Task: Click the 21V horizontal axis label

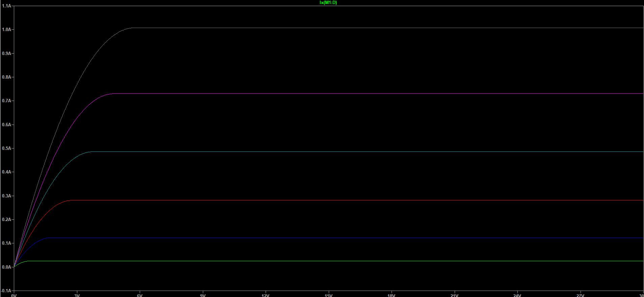Action: tap(454, 295)
